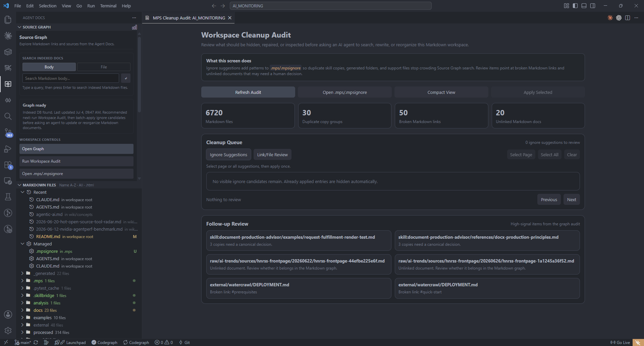This screenshot has height=346, width=644.
Task: Expand the docs folder
Action: 22,310
